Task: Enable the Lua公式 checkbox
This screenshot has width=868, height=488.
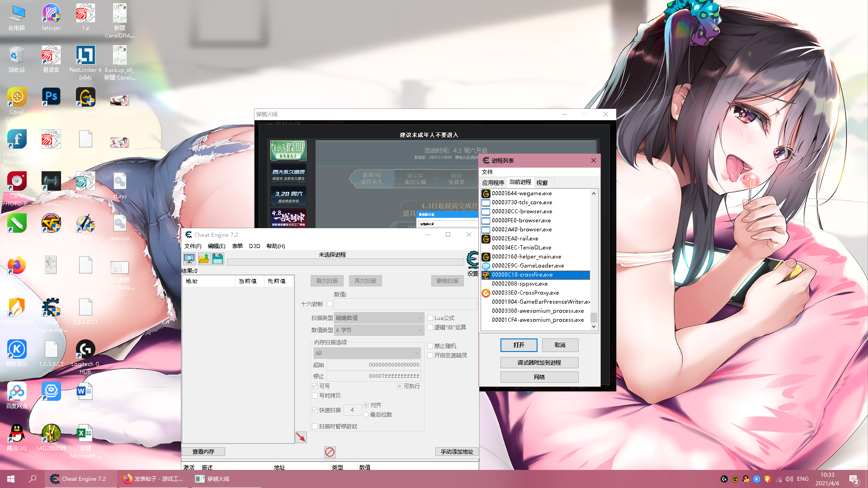Action: 430,318
